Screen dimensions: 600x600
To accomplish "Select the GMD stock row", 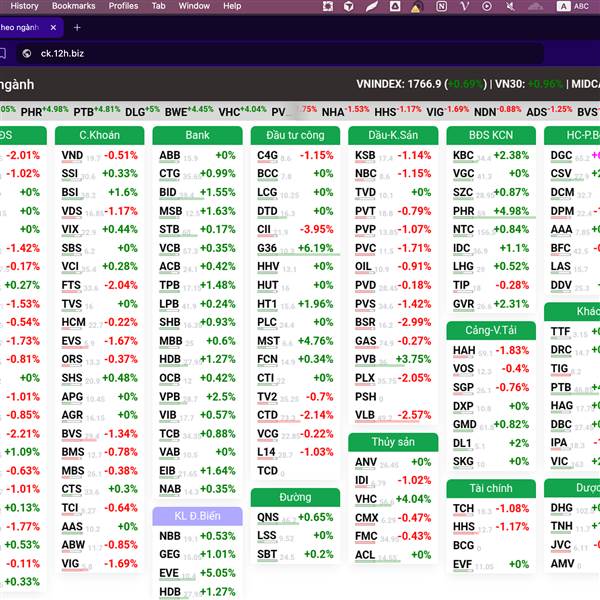I will tap(491, 425).
